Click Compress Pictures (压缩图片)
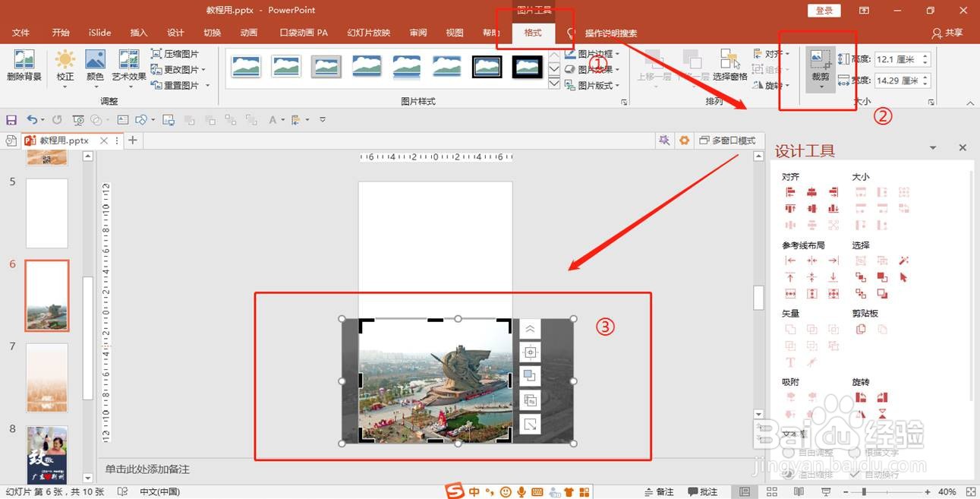The height and width of the screenshot is (499, 980). [x=175, y=54]
